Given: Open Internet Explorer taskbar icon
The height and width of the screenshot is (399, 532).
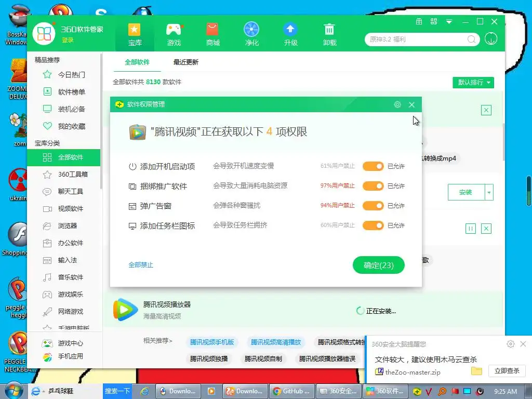Looking at the screenshot, I should [145, 391].
